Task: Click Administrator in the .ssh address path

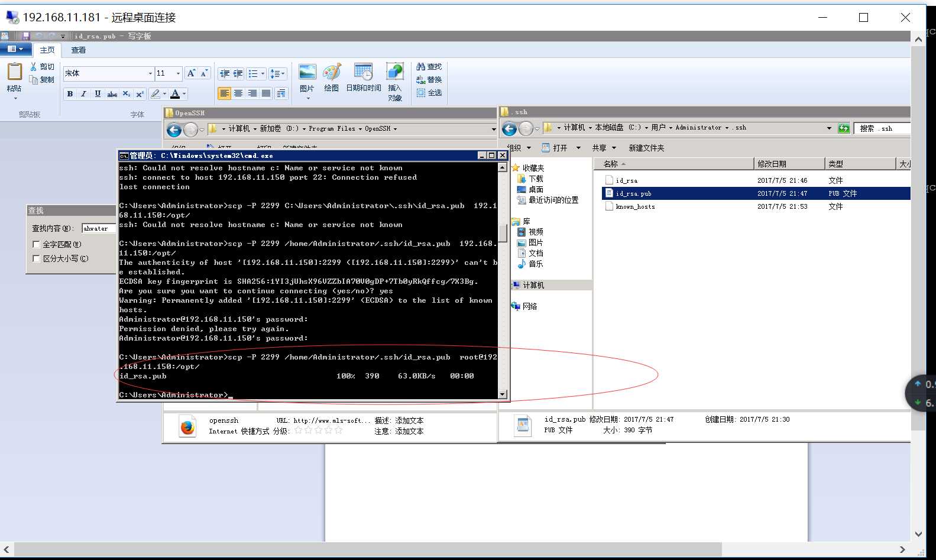Action: [698, 128]
